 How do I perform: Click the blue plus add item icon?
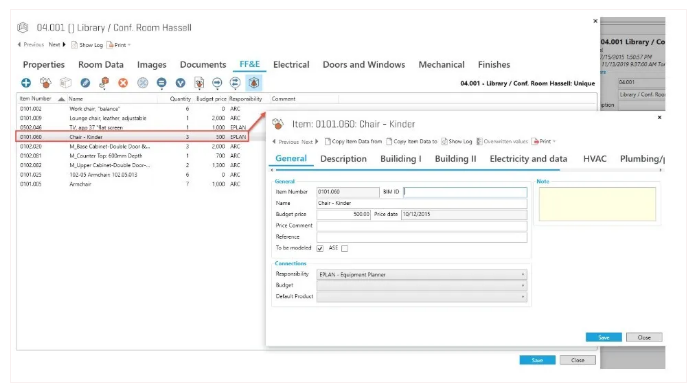click(x=26, y=83)
